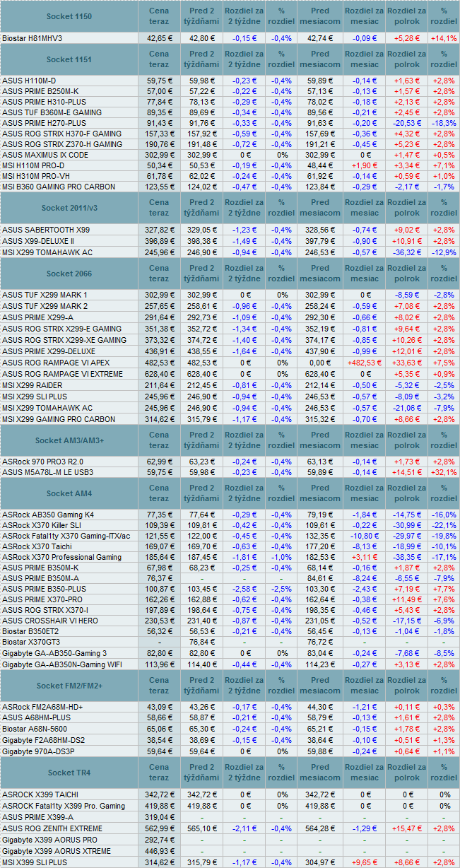Click ASRock X370 Killer SLI row label
Image resolution: width=460 pixels, height=868 pixels.
(x=42, y=526)
